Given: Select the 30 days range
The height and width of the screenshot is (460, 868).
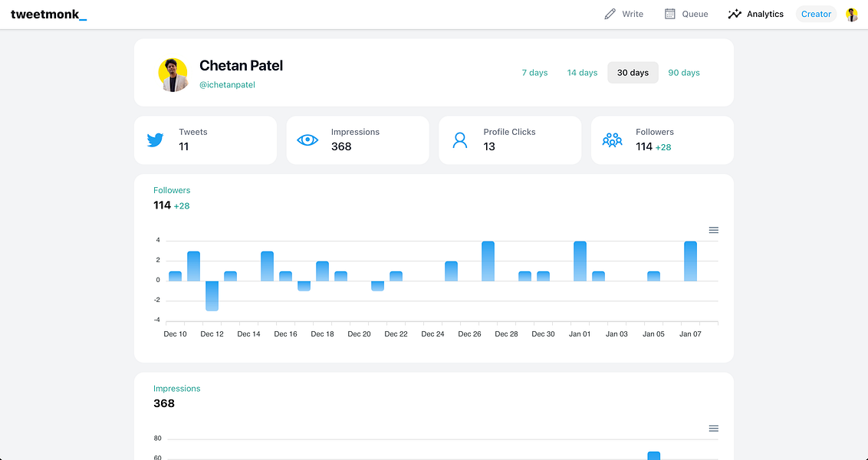Looking at the screenshot, I should tap(633, 73).
